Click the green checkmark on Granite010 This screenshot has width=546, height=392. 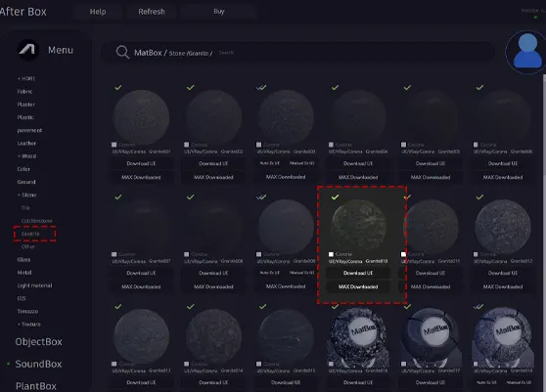[335, 196]
